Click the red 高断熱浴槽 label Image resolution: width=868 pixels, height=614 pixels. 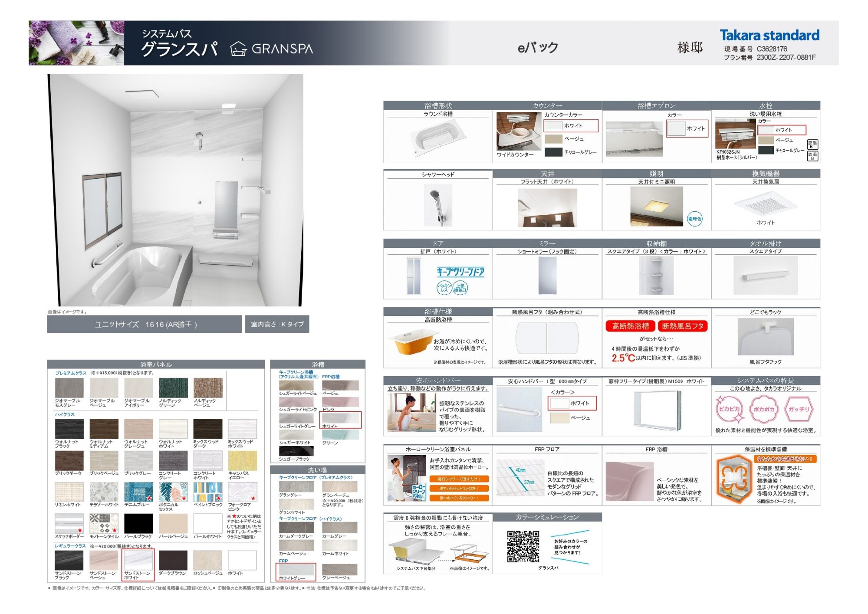point(630,326)
